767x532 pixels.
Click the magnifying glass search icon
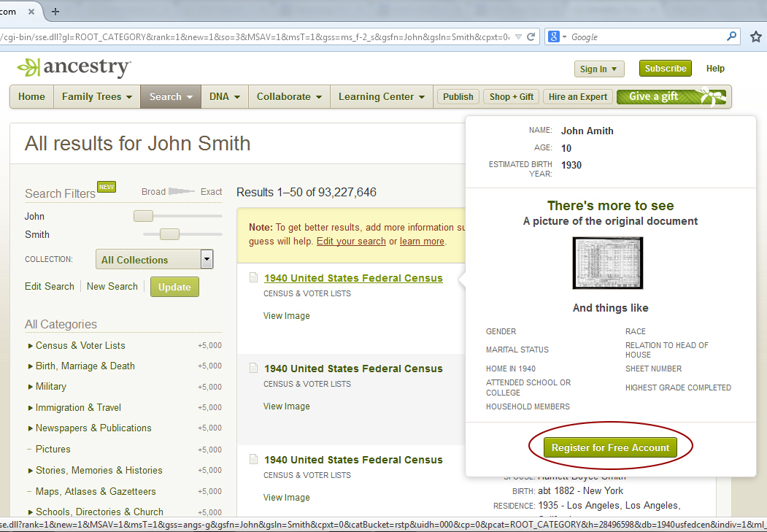731,35
